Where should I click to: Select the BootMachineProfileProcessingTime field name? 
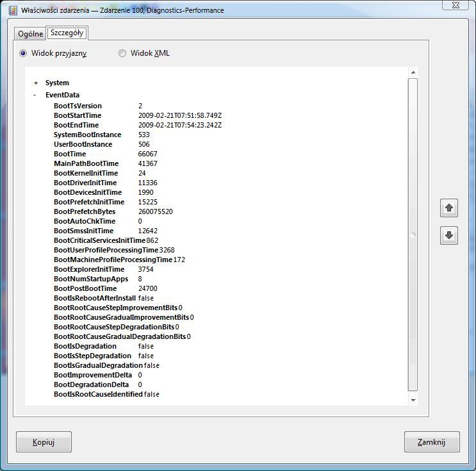[113, 260]
